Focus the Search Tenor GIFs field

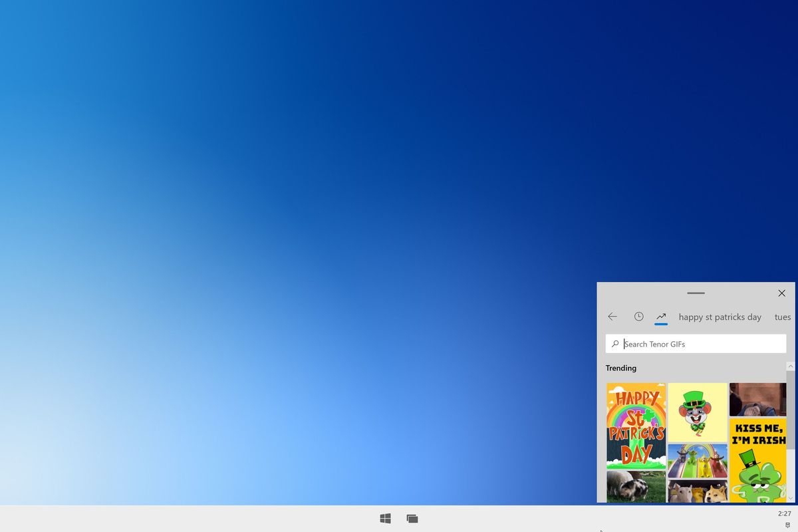tap(696, 344)
